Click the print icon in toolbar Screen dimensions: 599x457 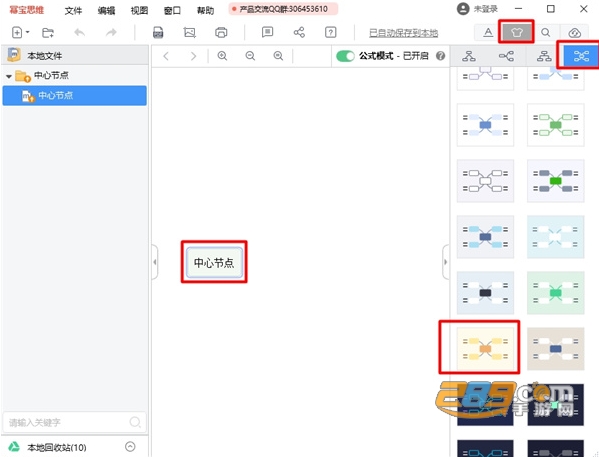point(221,32)
